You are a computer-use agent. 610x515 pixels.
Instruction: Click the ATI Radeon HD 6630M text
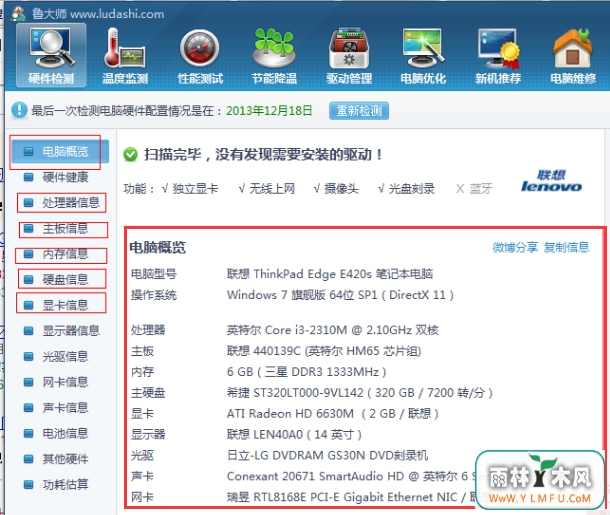333,413
